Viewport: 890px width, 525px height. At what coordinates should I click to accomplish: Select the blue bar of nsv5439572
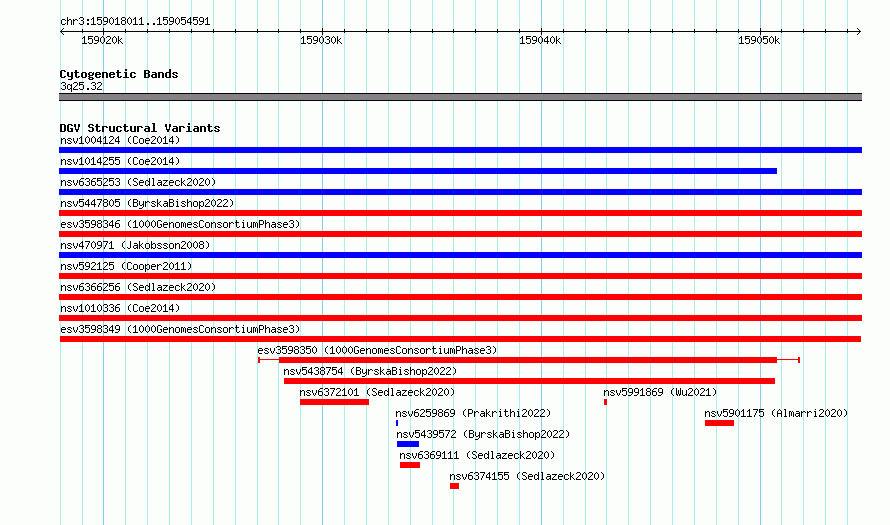(408, 444)
